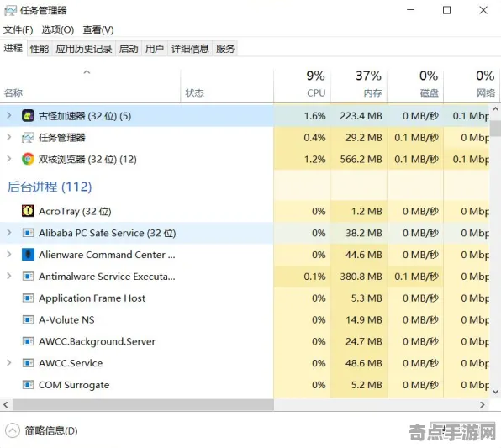Expand the Antimalware Service Executable row
This screenshot has height=448, width=501.
tap(9, 276)
